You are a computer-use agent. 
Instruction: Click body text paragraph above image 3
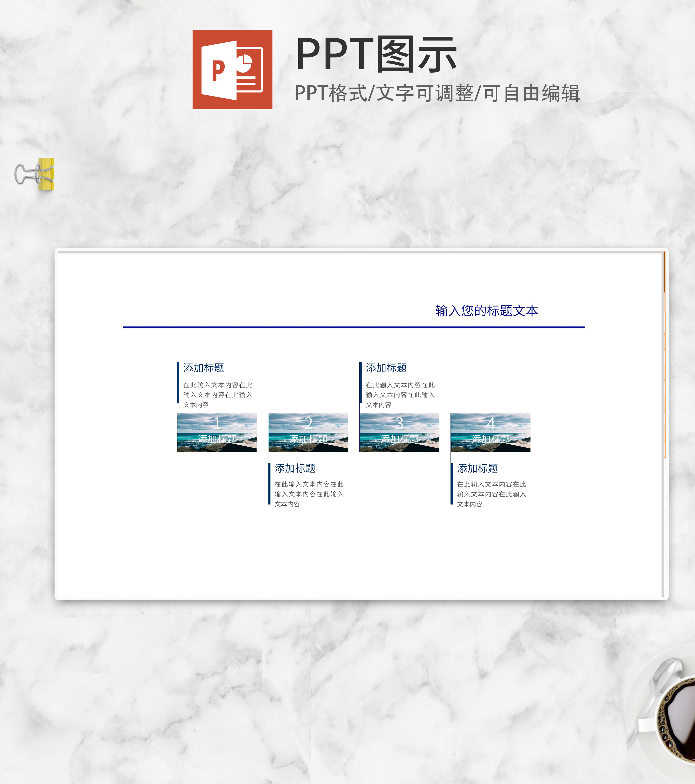coord(400,395)
